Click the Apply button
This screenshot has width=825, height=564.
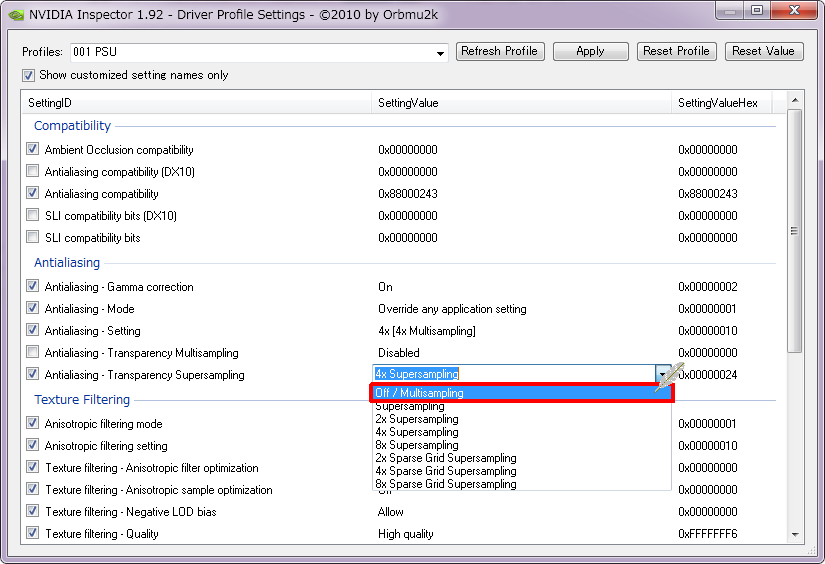[x=590, y=52]
